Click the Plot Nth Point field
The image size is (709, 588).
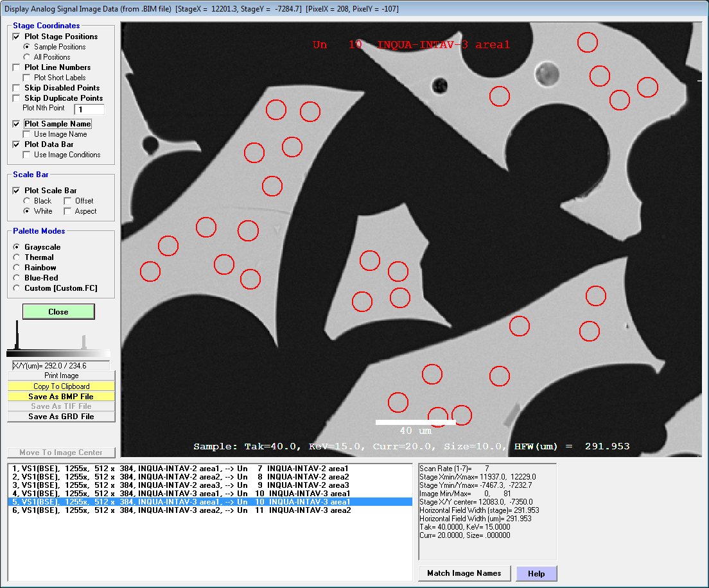[x=89, y=110]
